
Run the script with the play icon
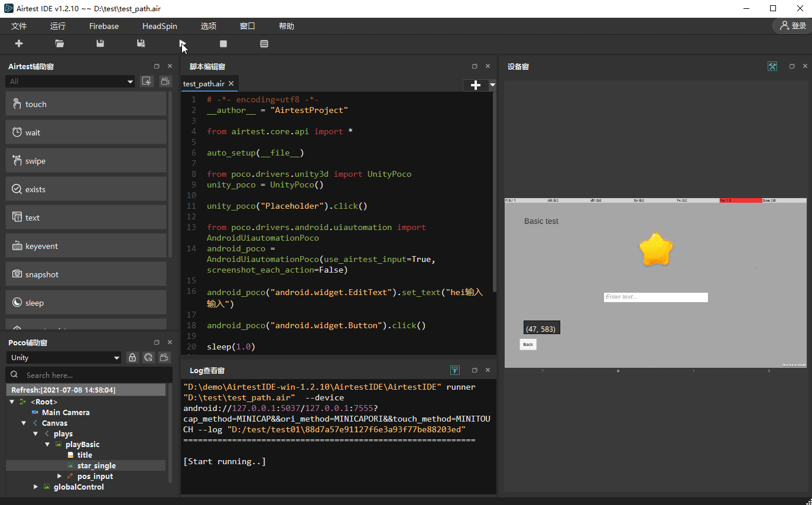pos(182,43)
